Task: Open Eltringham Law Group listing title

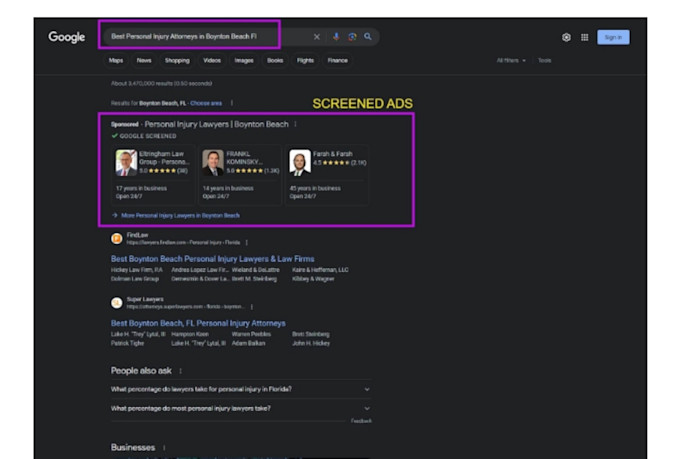Action: click(164, 158)
